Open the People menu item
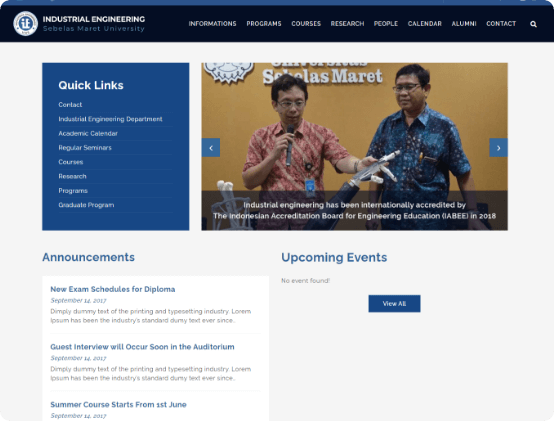The image size is (554, 421). point(386,24)
